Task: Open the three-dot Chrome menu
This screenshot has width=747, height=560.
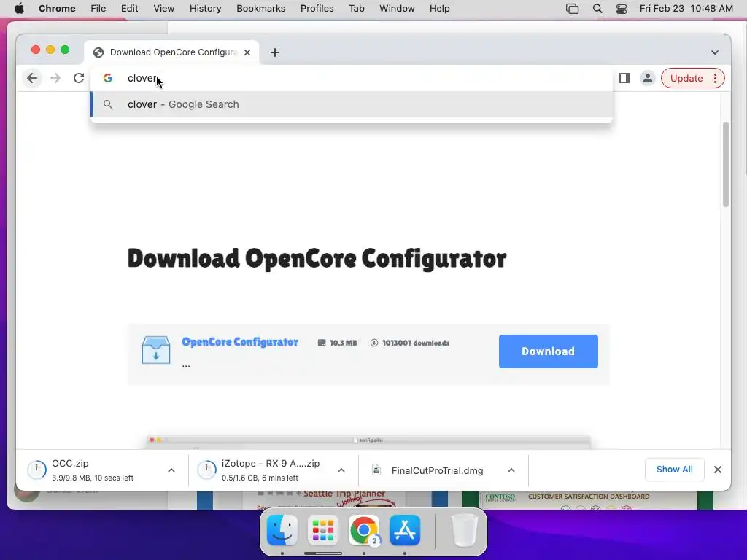Action: pyautogui.click(x=715, y=78)
